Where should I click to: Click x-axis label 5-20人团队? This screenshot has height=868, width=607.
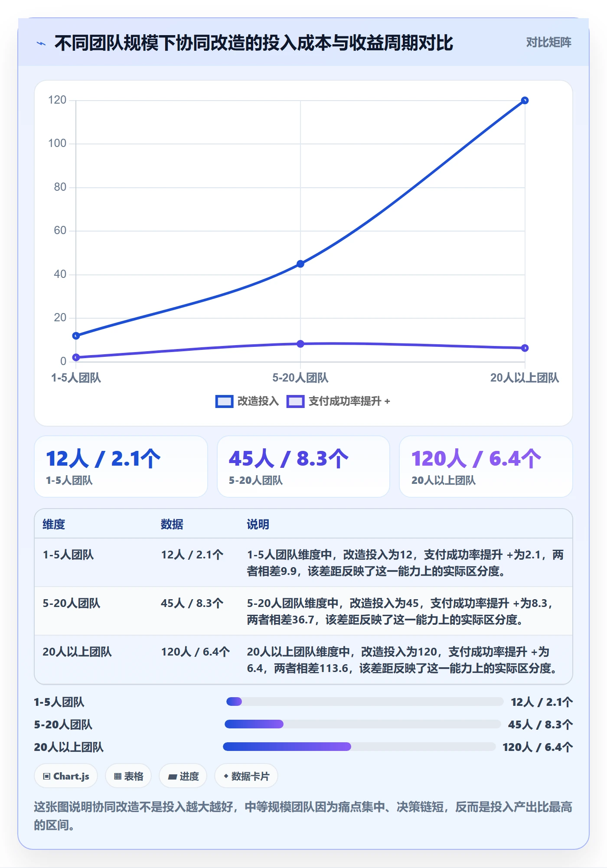point(300,378)
